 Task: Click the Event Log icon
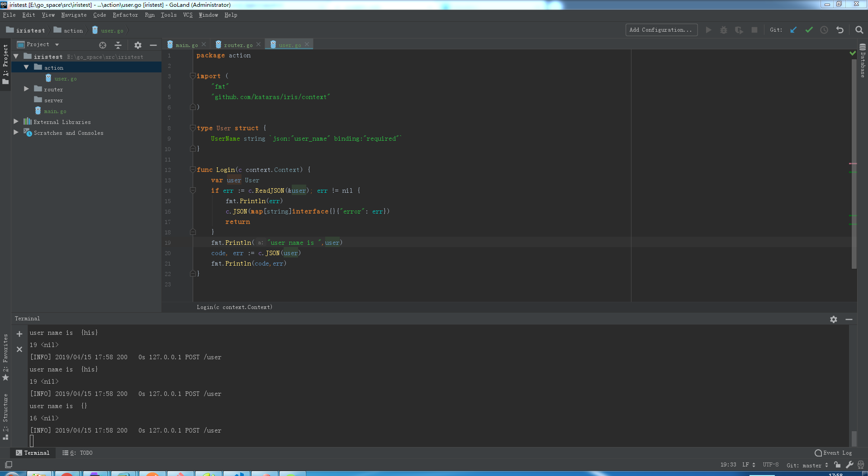[817, 452]
